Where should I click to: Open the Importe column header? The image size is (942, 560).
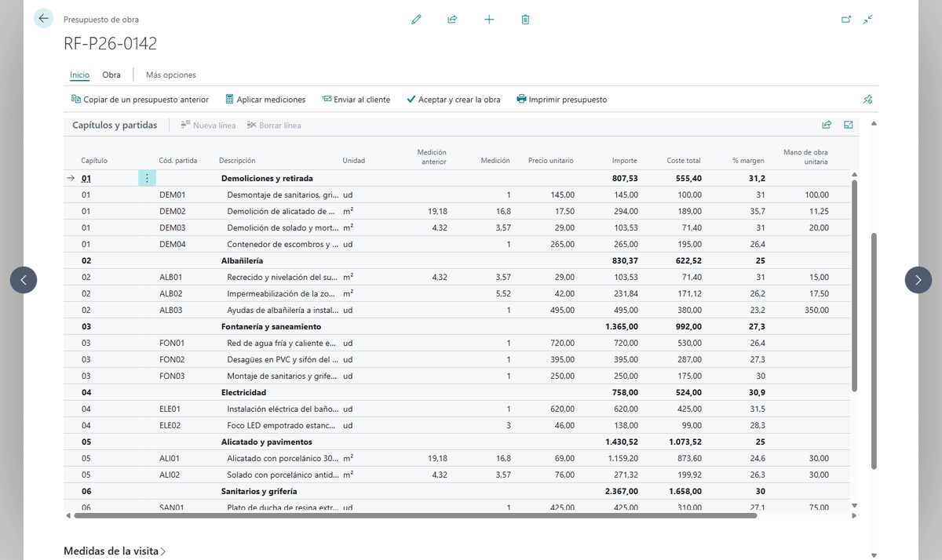pyautogui.click(x=625, y=161)
